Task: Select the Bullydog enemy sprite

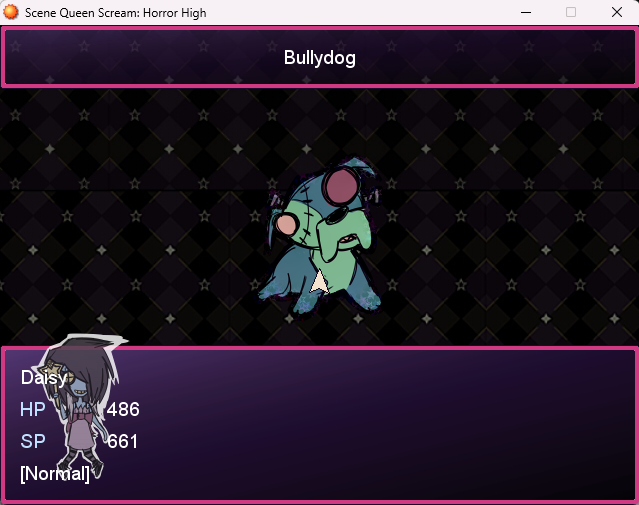Action: (x=320, y=236)
